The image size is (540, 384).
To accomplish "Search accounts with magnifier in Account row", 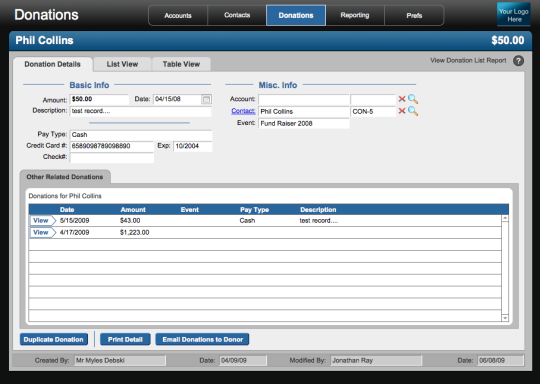I will [413, 99].
